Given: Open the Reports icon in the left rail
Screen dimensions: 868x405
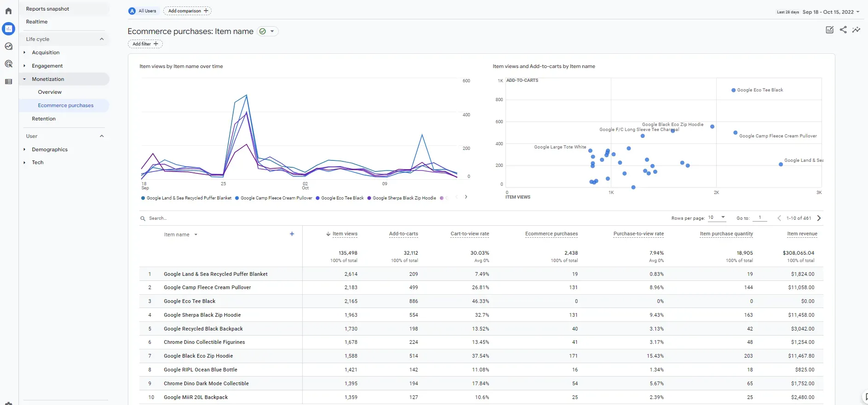Looking at the screenshot, I should [8, 29].
